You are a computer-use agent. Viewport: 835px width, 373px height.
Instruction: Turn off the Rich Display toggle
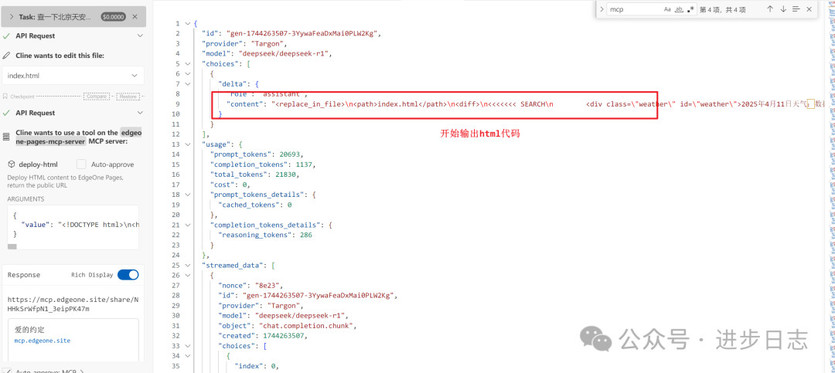click(128, 274)
